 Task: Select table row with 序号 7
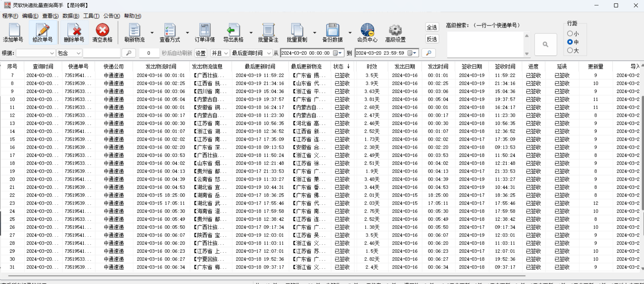[320, 75]
